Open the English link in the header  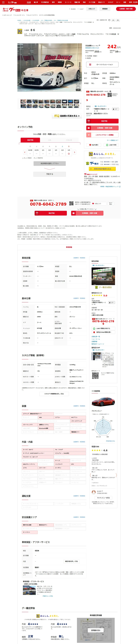pos(73,9)
